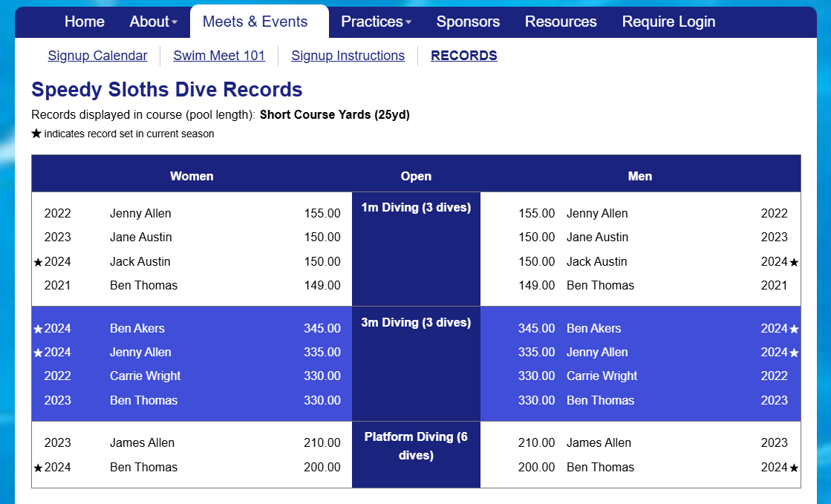Expand the Practices dropdown
831x504 pixels.
[376, 22]
